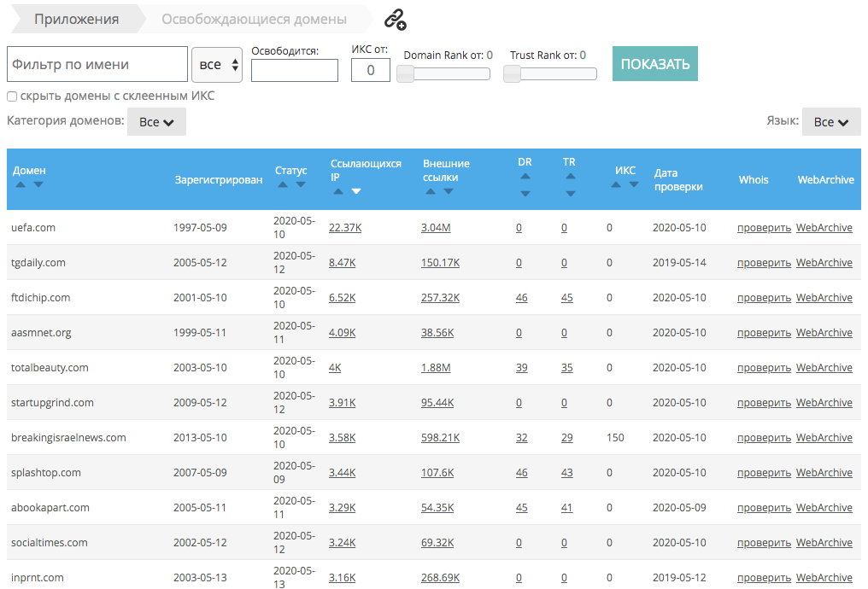The image size is (868, 589).
Task: Sort Статус column descending arrow
Action: tap(301, 184)
